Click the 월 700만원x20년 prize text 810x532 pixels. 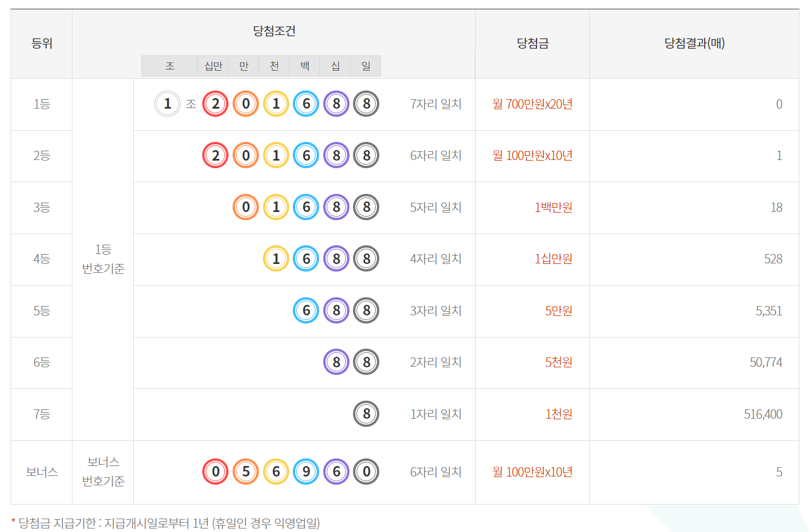point(532,104)
